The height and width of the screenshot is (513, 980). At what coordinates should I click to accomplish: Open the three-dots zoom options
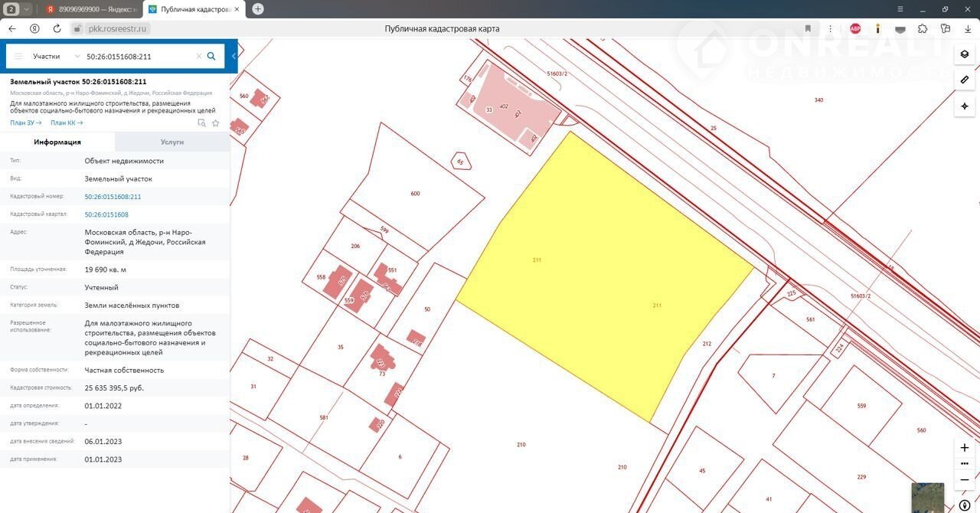[964, 463]
